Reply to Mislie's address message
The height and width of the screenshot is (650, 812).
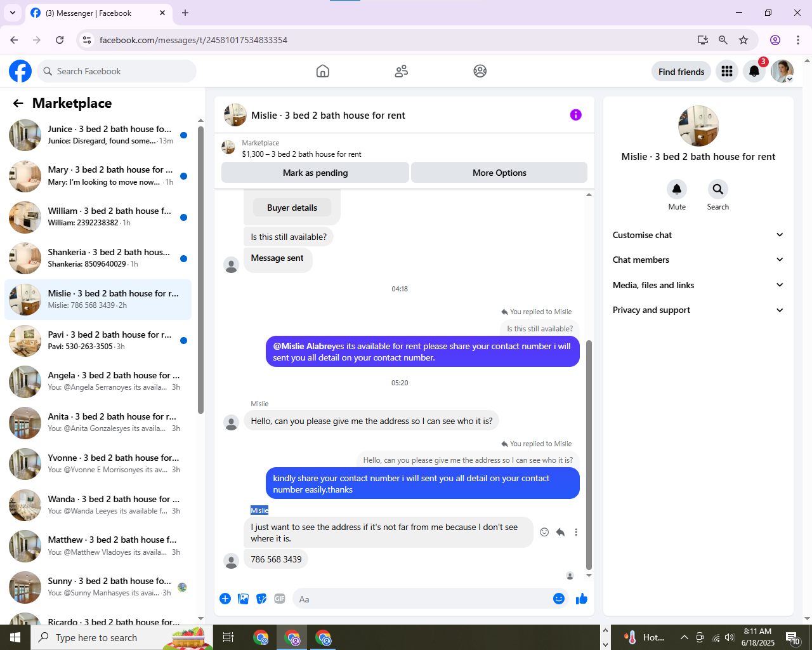(560, 532)
